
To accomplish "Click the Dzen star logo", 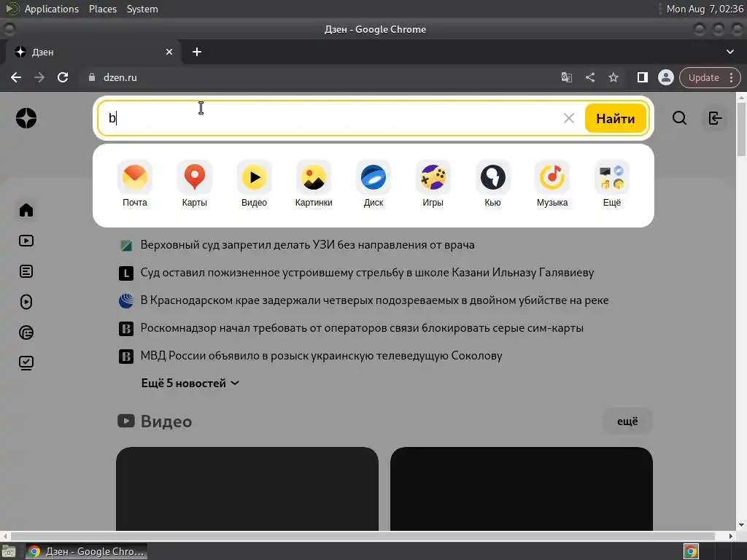I will pyautogui.click(x=26, y=118).
